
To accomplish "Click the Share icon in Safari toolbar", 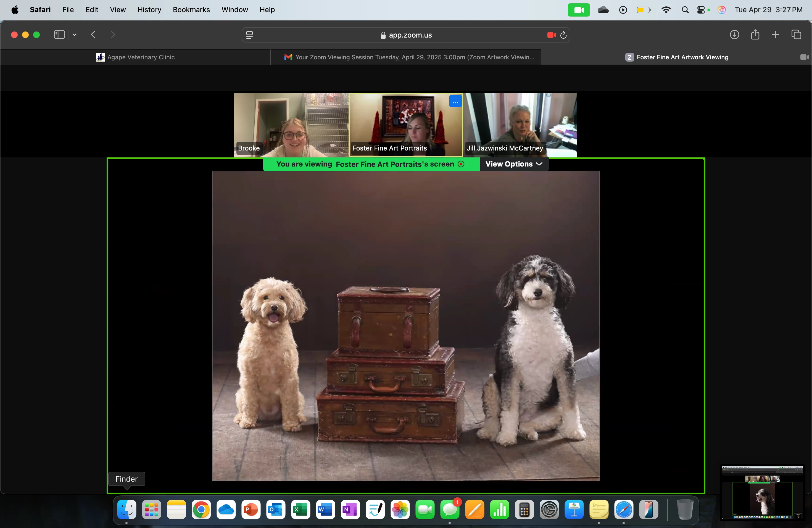I will (x=755, y=35).
